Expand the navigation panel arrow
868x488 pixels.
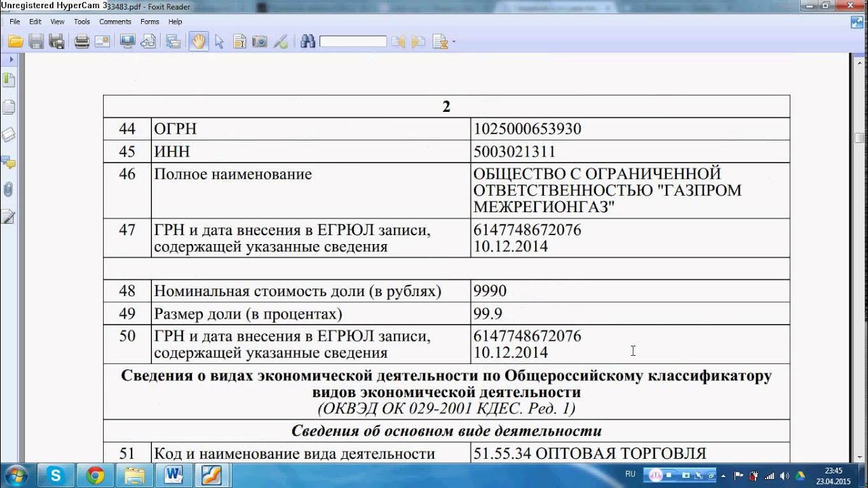click(12, 60)
